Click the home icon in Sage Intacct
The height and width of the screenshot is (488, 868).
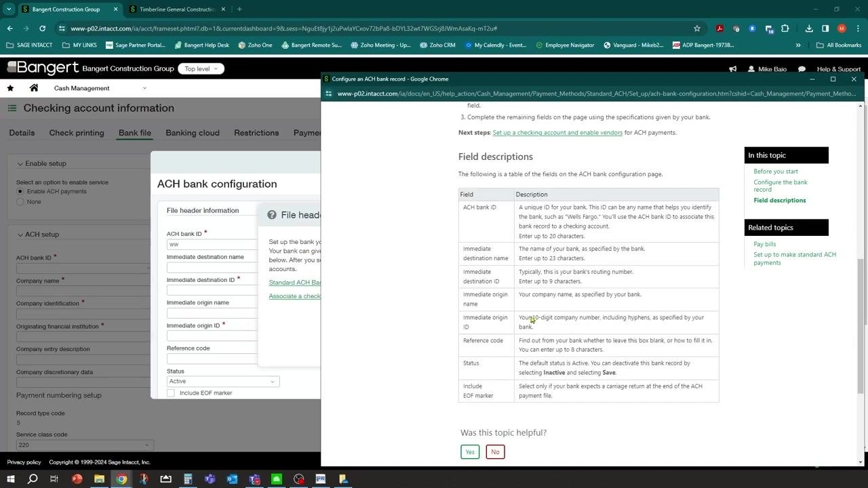coord(33,88)
